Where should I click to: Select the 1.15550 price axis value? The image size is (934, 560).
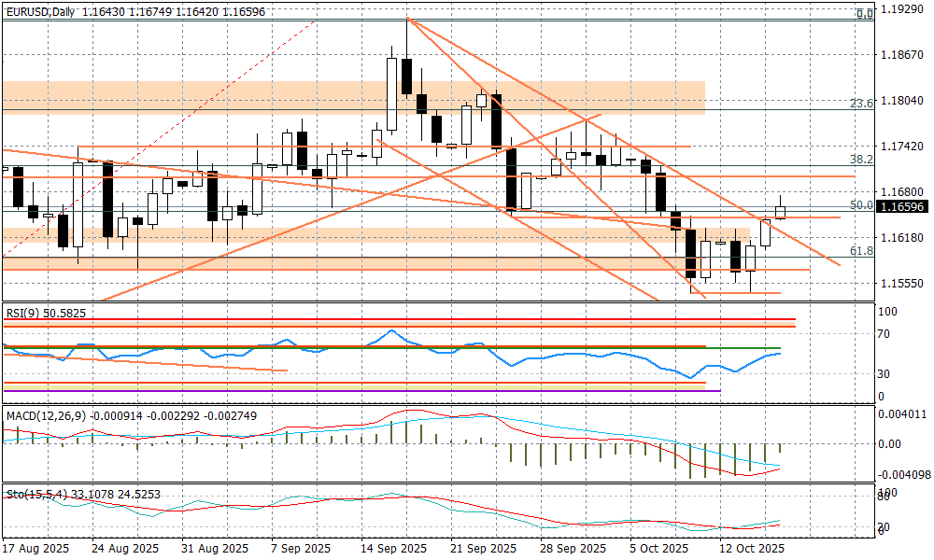coord(903,283)
